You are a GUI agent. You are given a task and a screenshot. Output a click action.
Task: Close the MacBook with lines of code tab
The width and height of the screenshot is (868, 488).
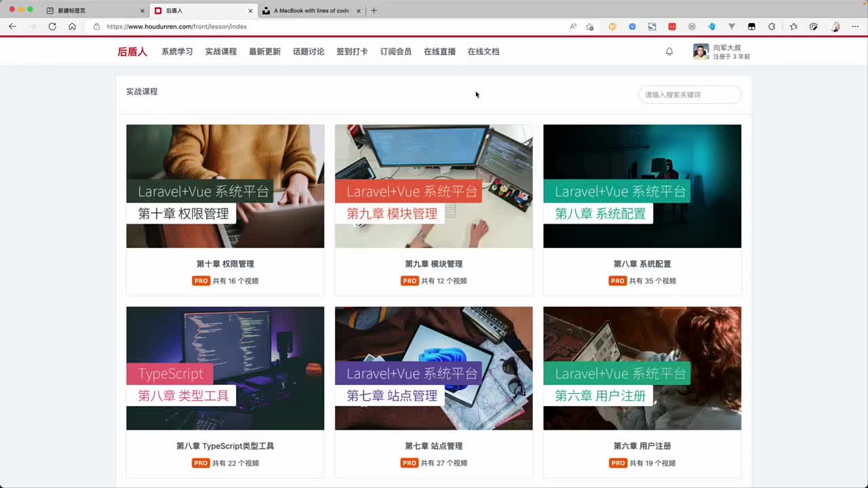(359, 11)
